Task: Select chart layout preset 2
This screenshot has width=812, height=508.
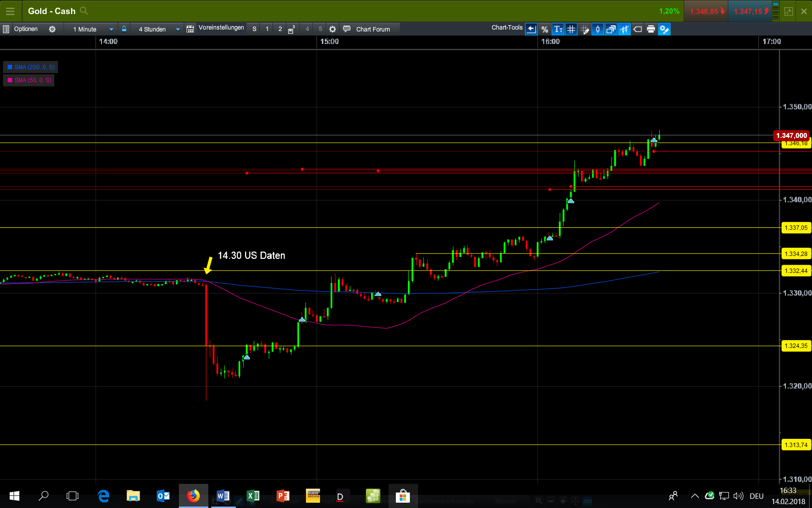Action: click(x=280, y=29)
